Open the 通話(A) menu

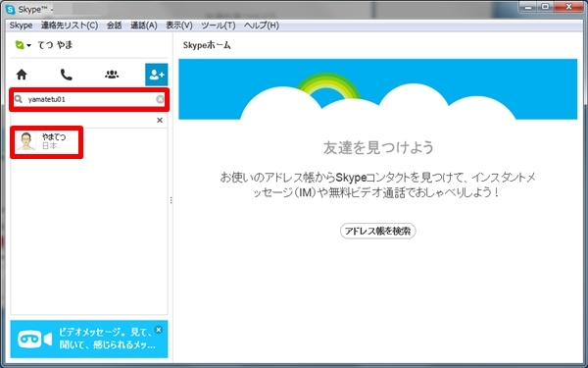[x=144, y=26]
